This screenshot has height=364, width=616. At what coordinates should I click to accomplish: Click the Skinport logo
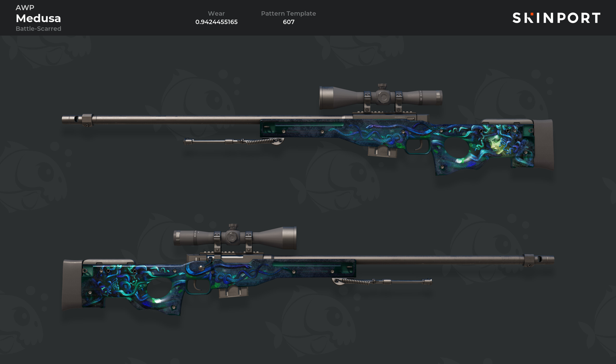556,18
